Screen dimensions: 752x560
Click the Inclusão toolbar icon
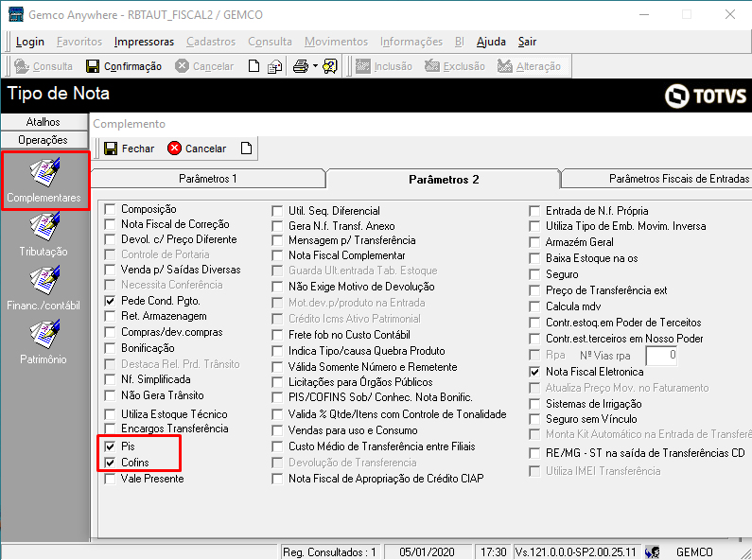pos(363,66)
